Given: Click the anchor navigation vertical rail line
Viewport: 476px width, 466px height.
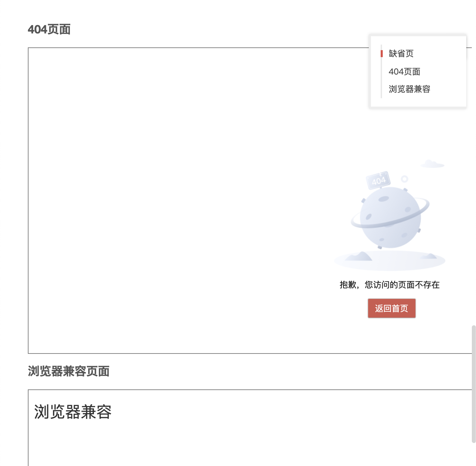Looking at the screenshot, I should [x=382, y=71].
